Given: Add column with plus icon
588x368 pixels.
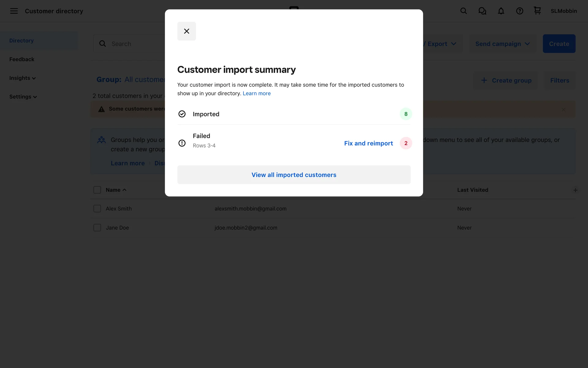Looking at the screenshot, I should point(575,190).
